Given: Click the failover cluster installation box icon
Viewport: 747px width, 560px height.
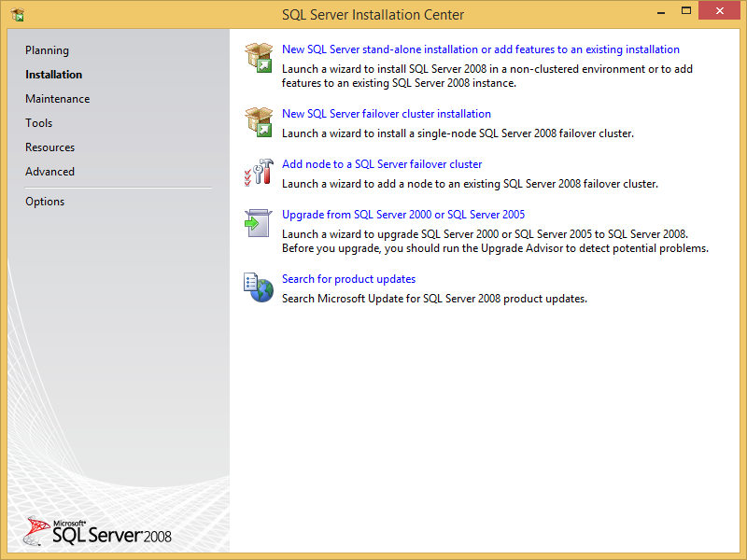Looking at the screenshot, I should tap(258, 121).
